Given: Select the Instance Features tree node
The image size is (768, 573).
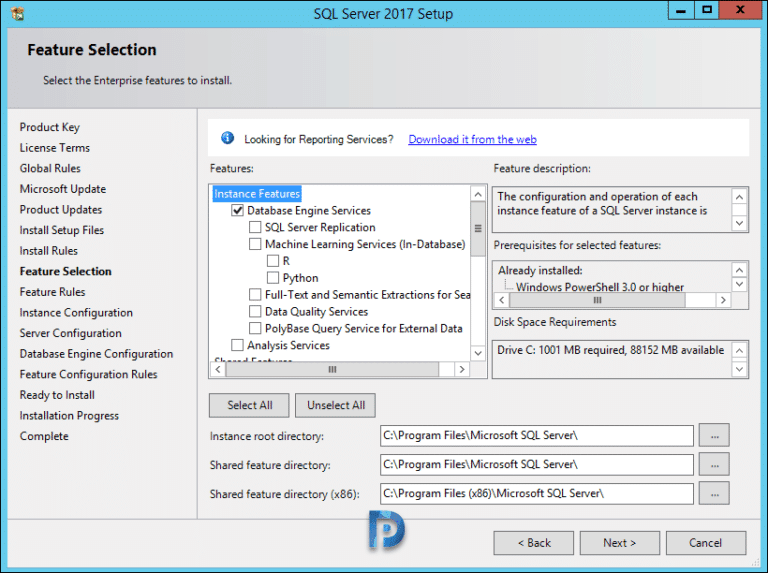Looking at the screenshot, I should (257, 194).
